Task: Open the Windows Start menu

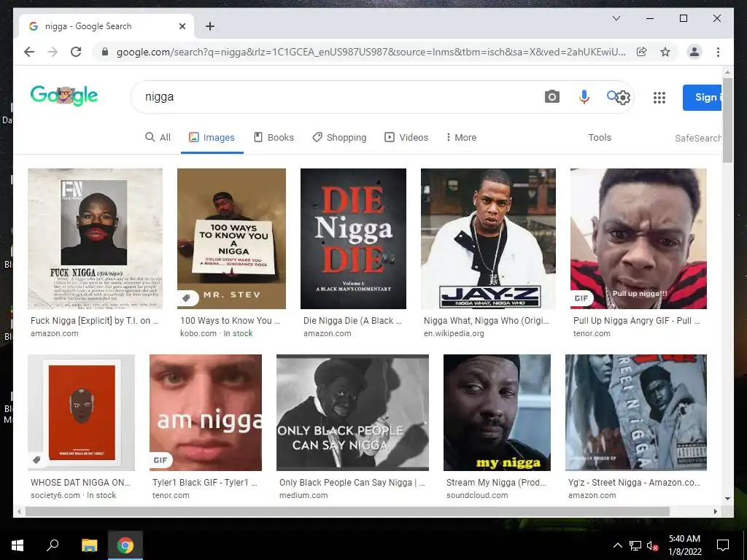Action: [x=18, y=545]
